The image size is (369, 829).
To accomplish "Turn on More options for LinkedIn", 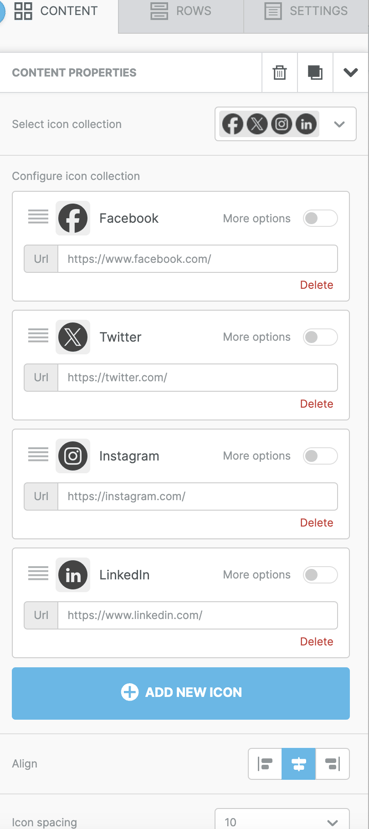I will point(320,575).
